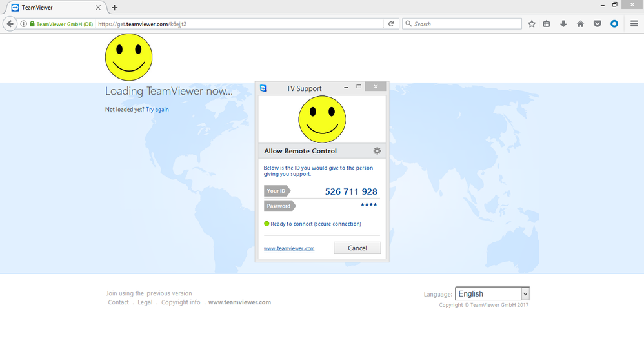The height and width of the screenshot is (343, 644).
Task: Save to Pocket icon in toolbar
Action: pyautogui.click(x=597, y=24)
